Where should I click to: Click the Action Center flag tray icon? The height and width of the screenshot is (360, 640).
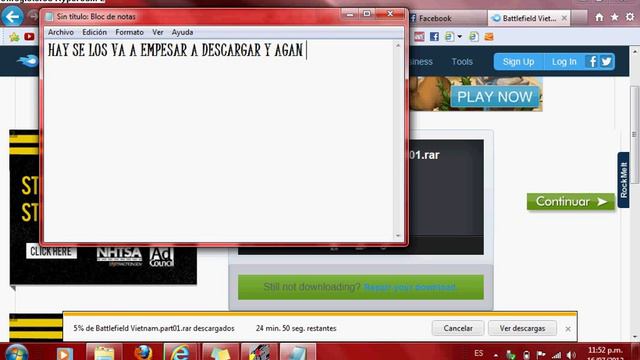pos(541,355)
